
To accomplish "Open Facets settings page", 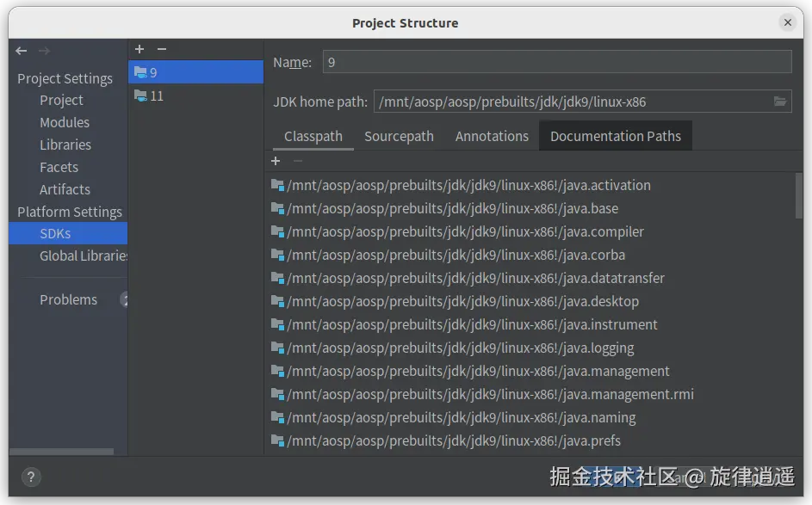I will pyautogui.click(x=59, y=167).
